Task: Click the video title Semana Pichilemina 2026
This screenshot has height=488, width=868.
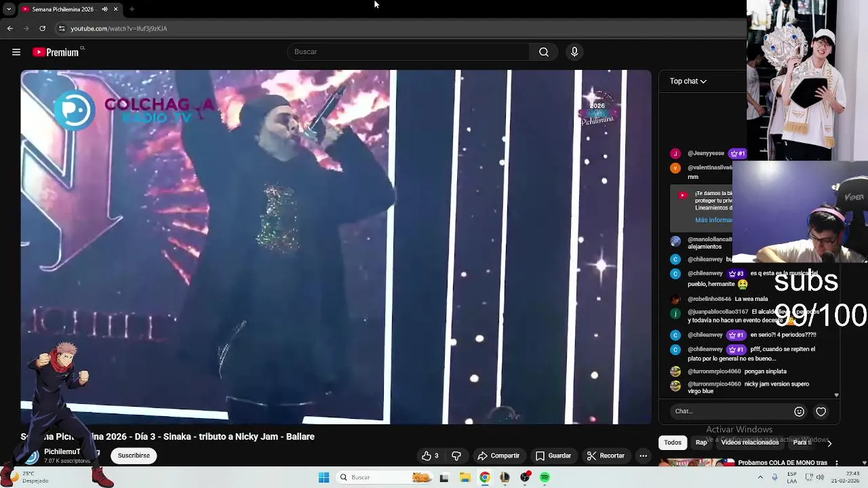Action: click(167, 436)
